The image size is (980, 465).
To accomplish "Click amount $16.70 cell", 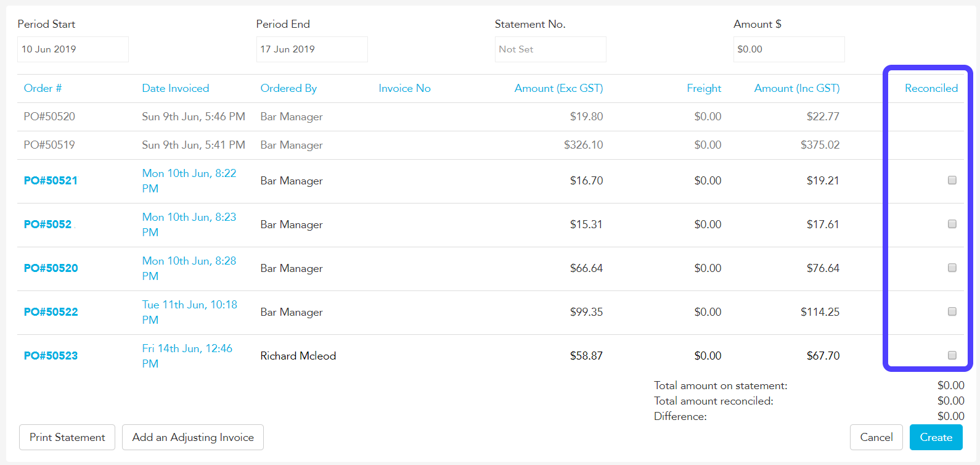I will (x=586, y=181).
